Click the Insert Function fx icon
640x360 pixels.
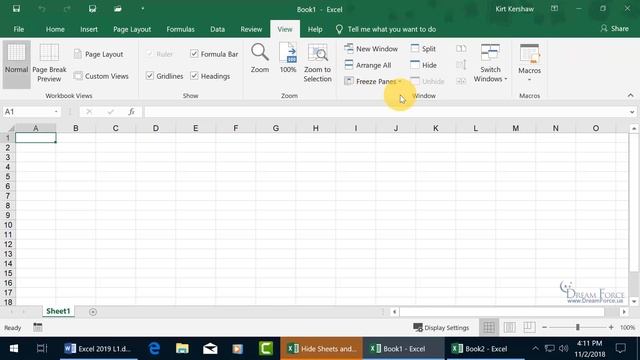(x=131, y=111)
